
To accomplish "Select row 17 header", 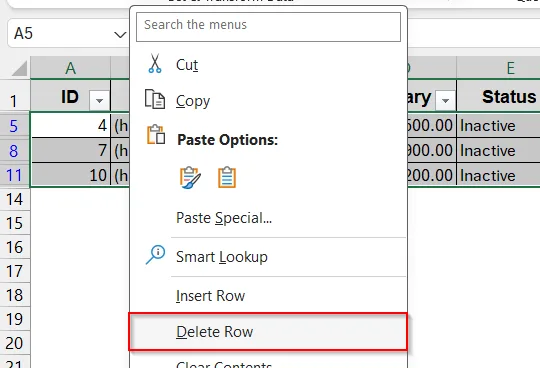I will [15, 271].
